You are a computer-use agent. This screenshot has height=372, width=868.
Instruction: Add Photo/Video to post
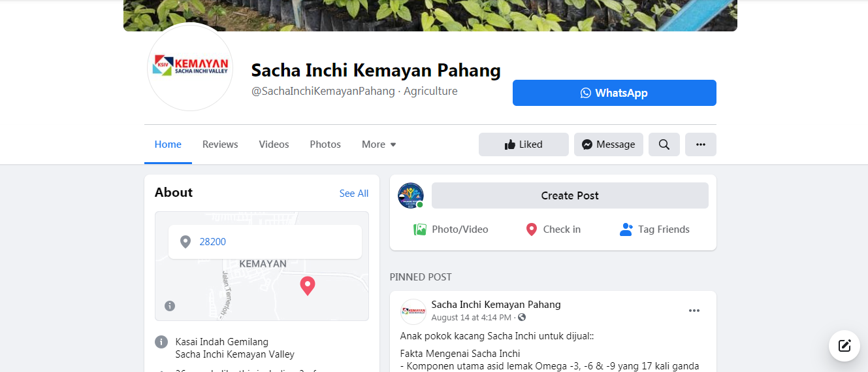451,229
